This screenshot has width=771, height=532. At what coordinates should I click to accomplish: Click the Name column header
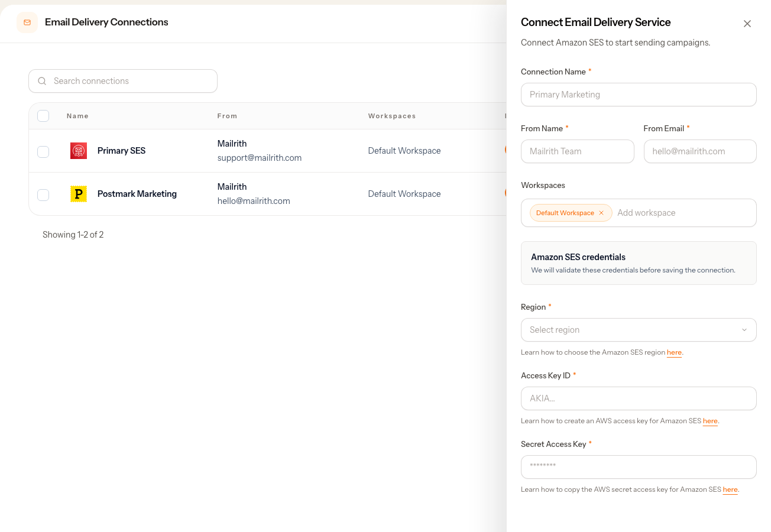(77, 116)
